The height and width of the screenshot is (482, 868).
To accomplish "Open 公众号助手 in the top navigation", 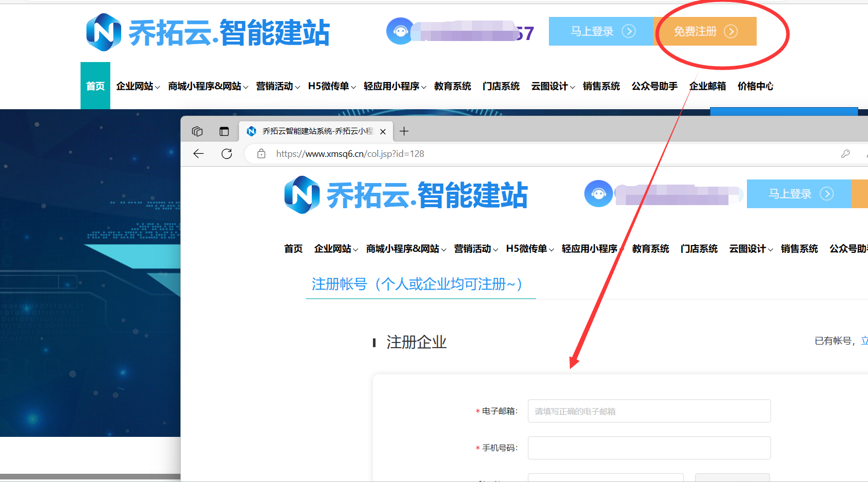I will pyautogui.click(x=655, y=86).
